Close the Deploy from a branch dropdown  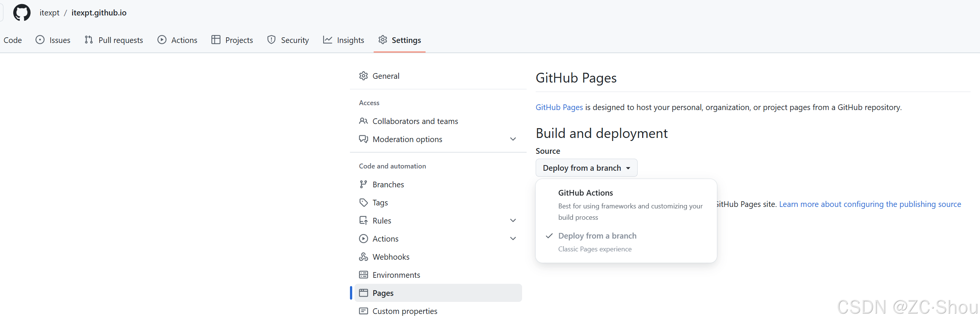[x=586, y=168]
